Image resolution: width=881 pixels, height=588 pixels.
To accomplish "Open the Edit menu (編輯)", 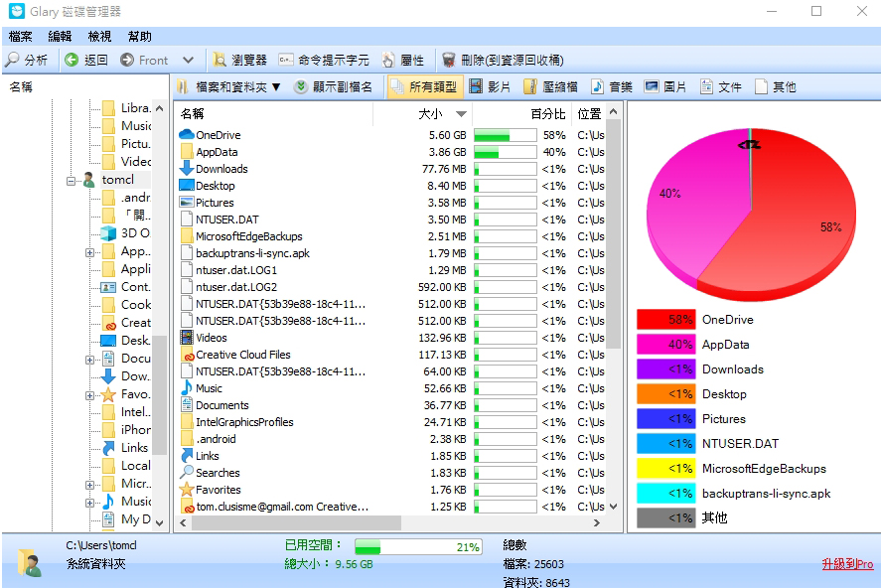I will (x=60, y=37).
